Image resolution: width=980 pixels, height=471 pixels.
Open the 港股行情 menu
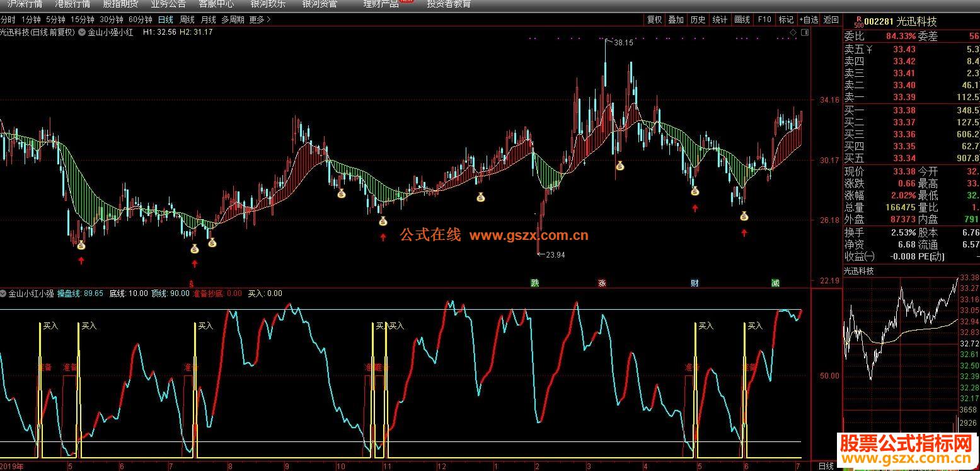[x=72, y=4]
